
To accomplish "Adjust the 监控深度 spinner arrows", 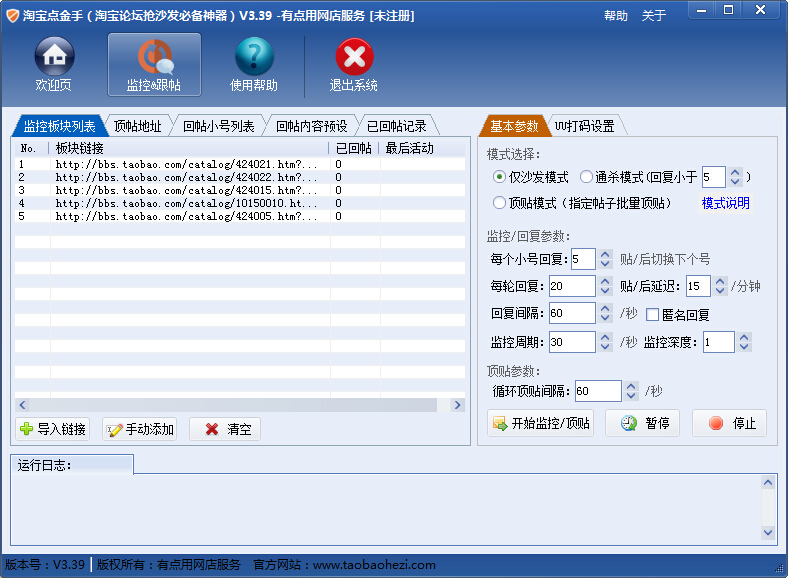I will pos(742,342).
